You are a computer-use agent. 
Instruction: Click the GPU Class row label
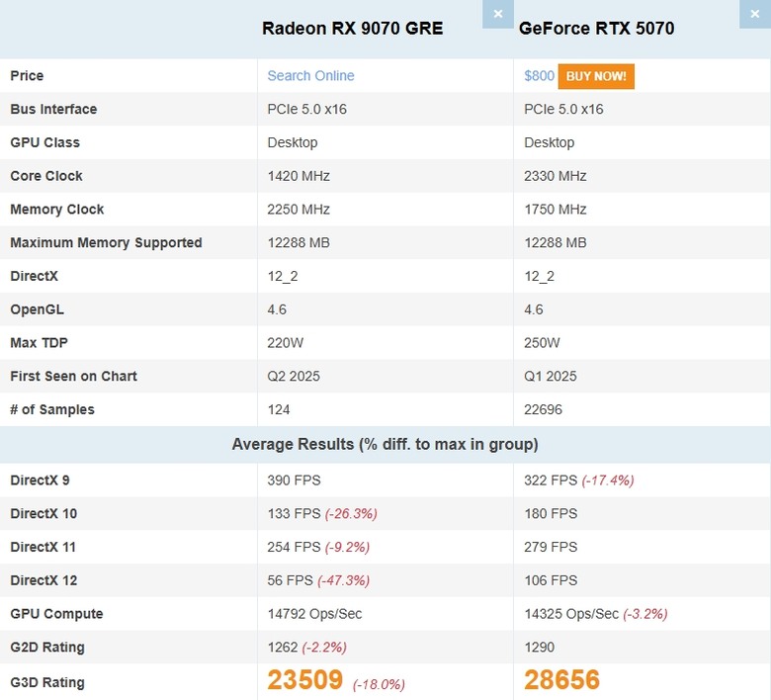coord(44,142)
